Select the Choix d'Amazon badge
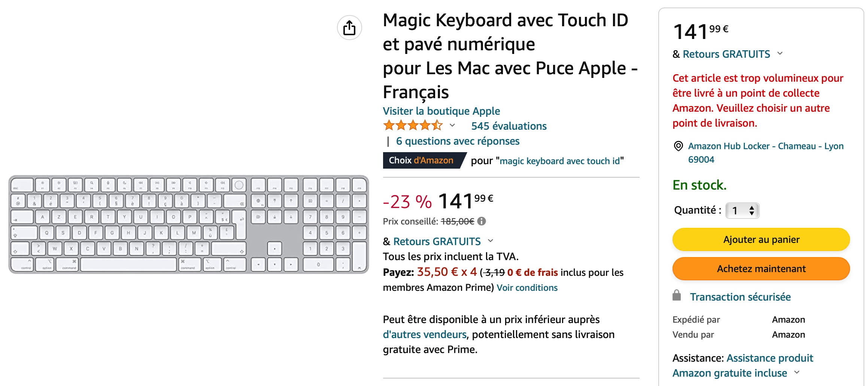This screenshot has height=386, width=868. (422, 160)
